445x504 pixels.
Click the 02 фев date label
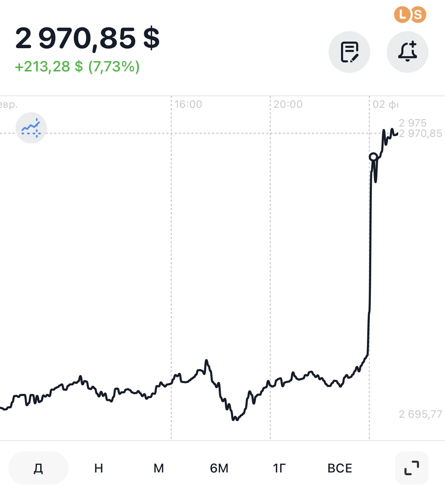[386, 104]
